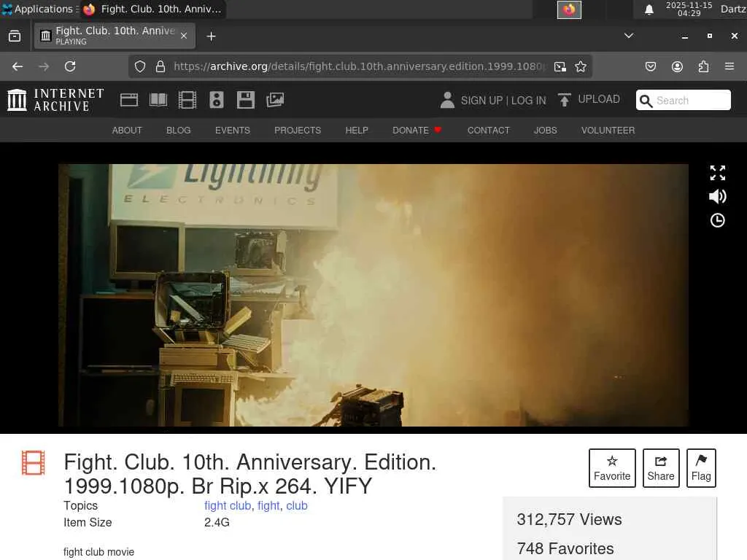Open the Audio speaker icon

pyautogui.click(x=216, y=100)
